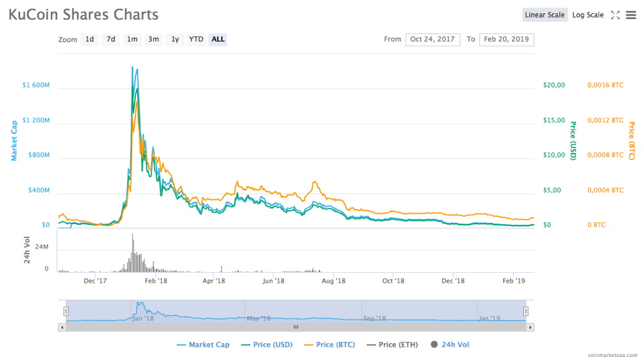Click the 'Dec '17' x-axis label

click(x=96, y=281)
